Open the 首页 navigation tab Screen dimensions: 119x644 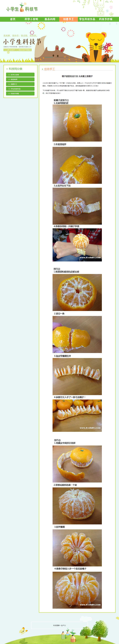pos(13,19)
